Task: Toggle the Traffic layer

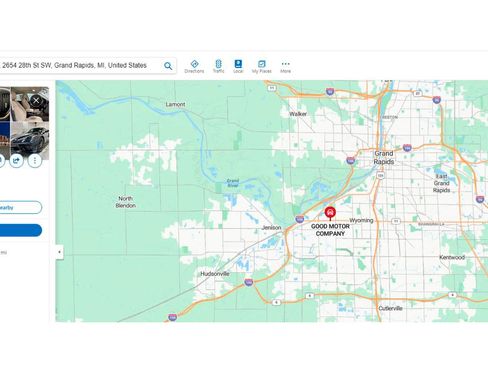Action: [x=218, y=66]
